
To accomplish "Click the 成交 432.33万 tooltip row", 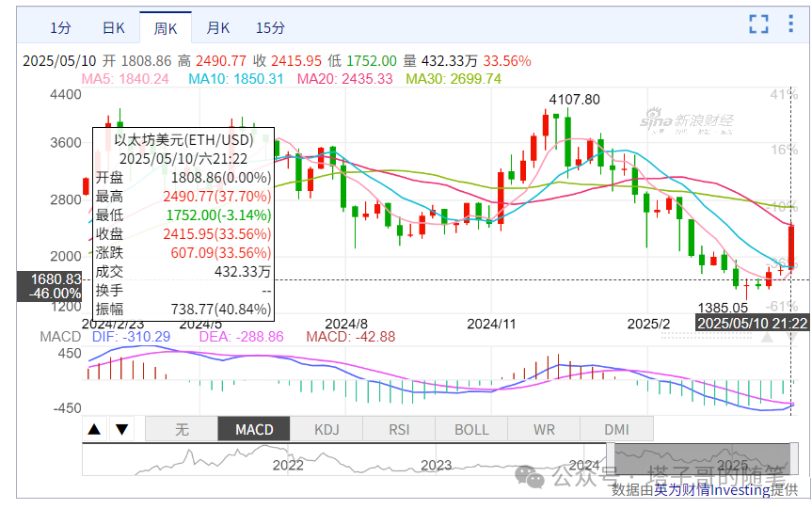I will pos(183,271).
